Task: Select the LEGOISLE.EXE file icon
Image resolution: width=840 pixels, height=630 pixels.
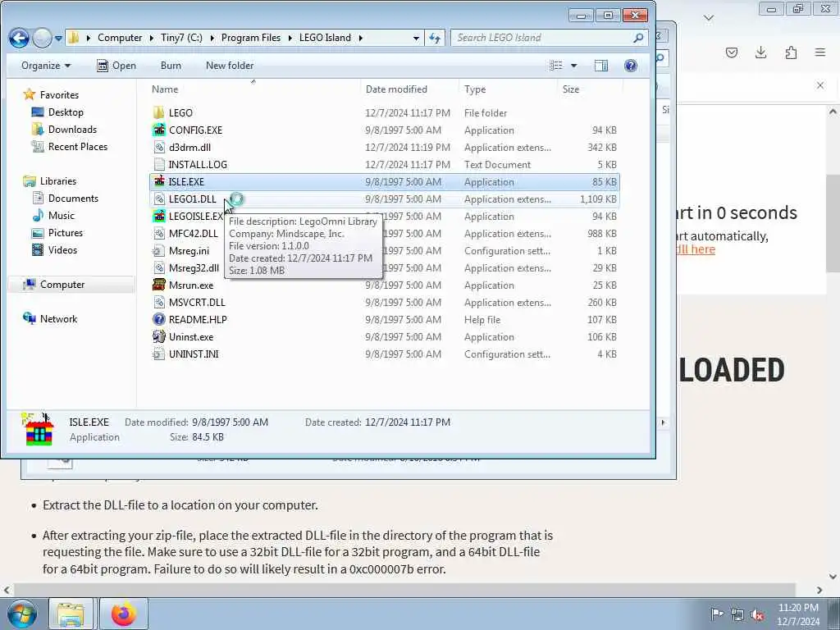Action: (158, 216)
